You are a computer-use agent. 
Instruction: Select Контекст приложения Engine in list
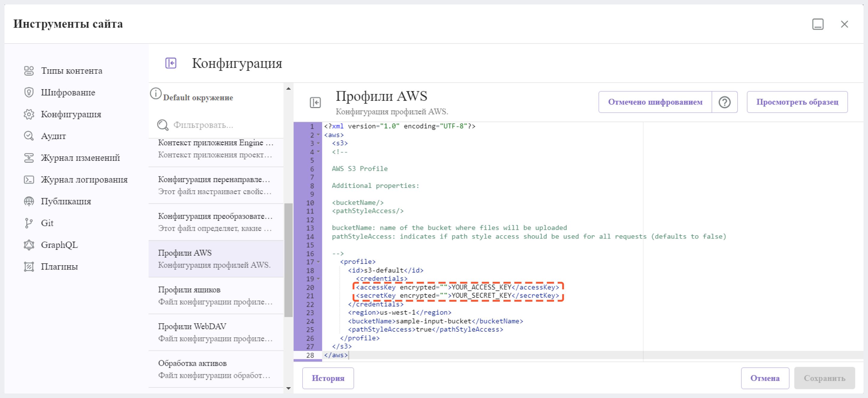pos(216,149)
